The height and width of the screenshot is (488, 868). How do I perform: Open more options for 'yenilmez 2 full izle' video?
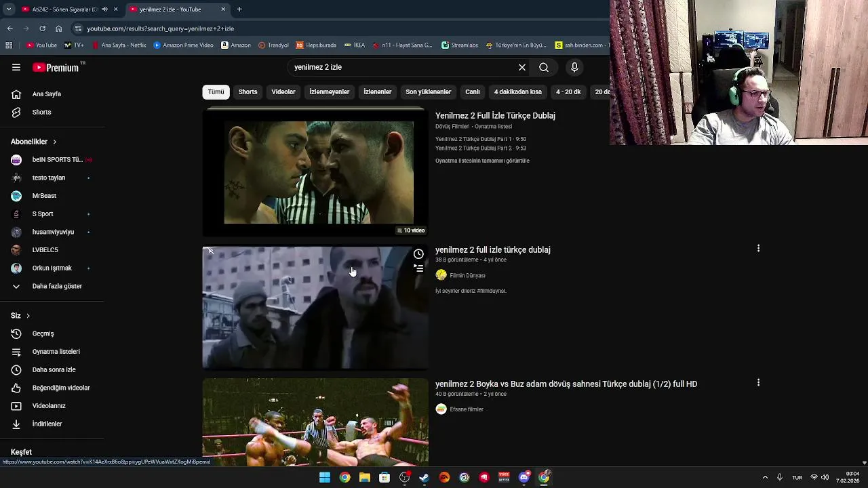point(758,248)
